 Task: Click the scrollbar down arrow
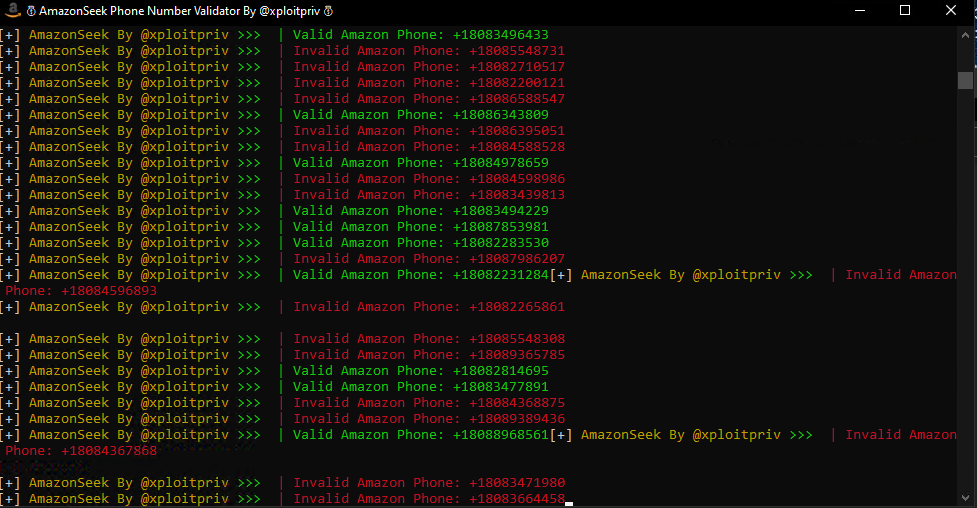tap(965, 499)
